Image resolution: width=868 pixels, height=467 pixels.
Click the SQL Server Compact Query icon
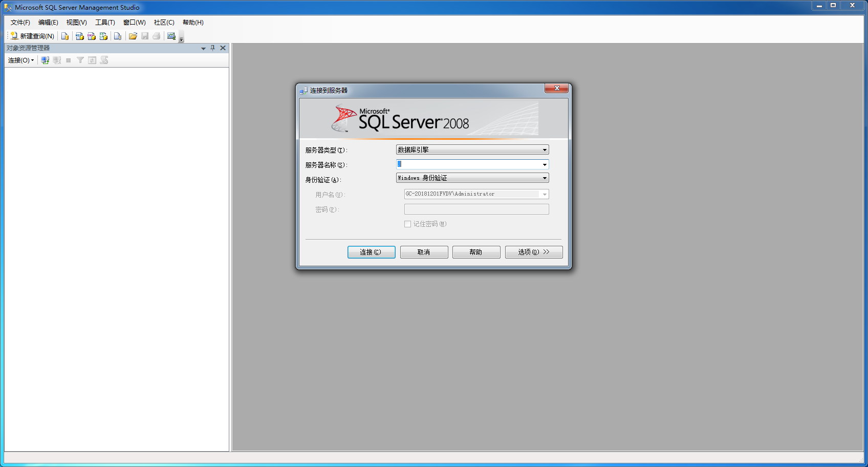118,36
